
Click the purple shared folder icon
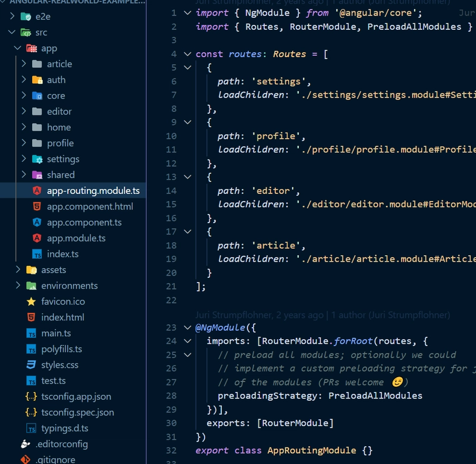click(x=37, y=175)
